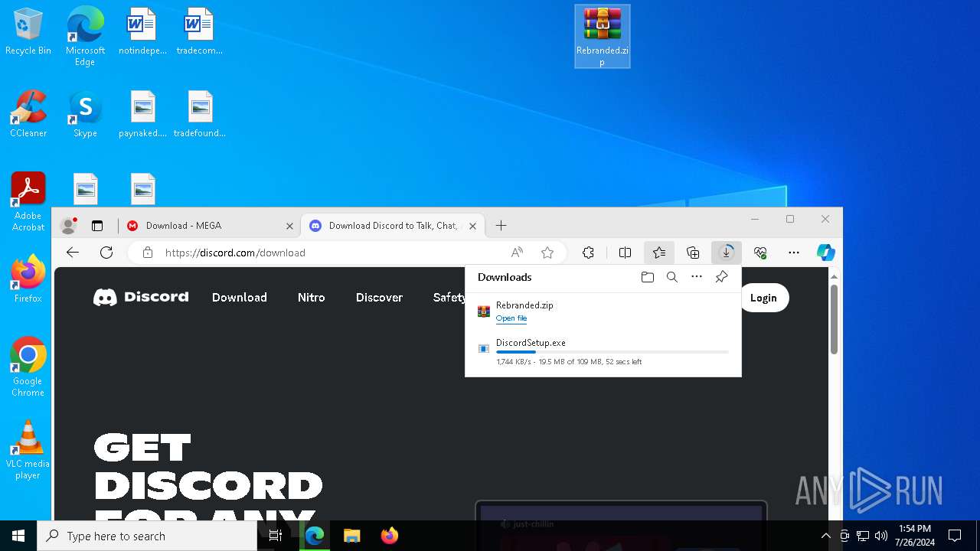Show hidden system tray icons
Screen dimensions: 980x551
(x=825, y=536)
